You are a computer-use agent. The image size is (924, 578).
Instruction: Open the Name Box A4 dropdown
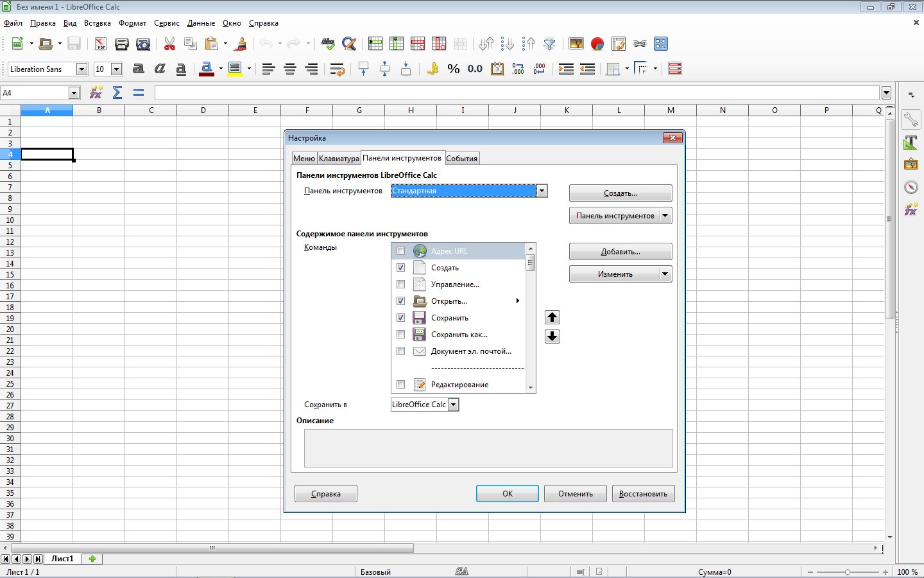click(x=74, y=93)
